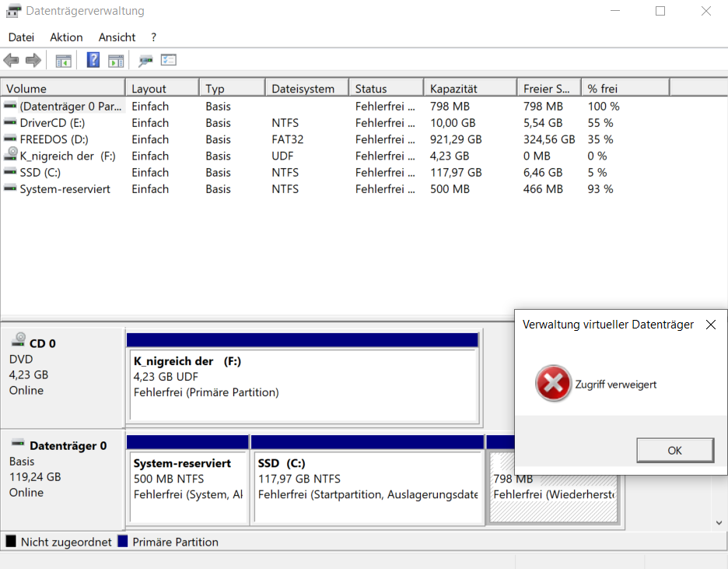728x569 pixels.
Task: Open the Aktion menu
Action: click(66, 37)
